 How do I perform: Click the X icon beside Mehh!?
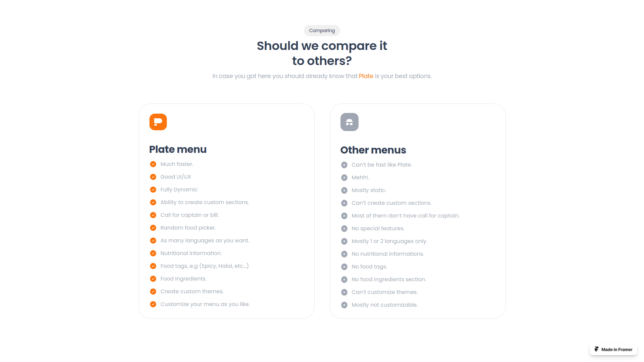[x=344, y=178]
